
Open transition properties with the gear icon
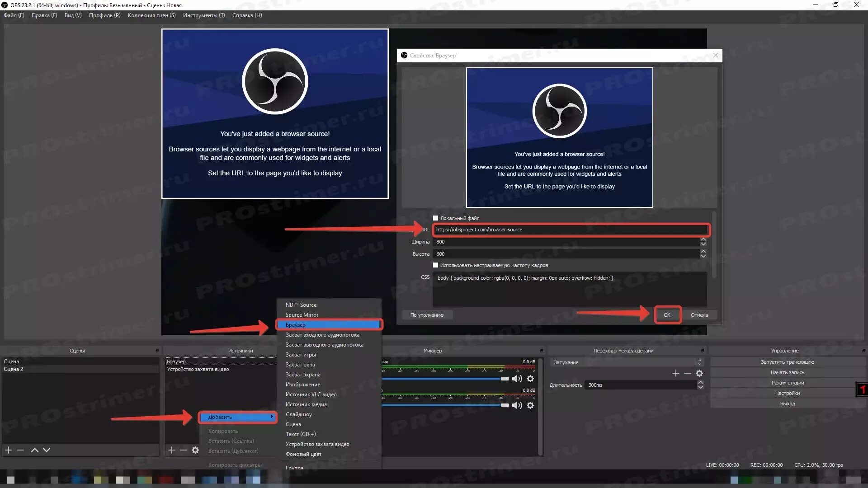tap(699, 373)
